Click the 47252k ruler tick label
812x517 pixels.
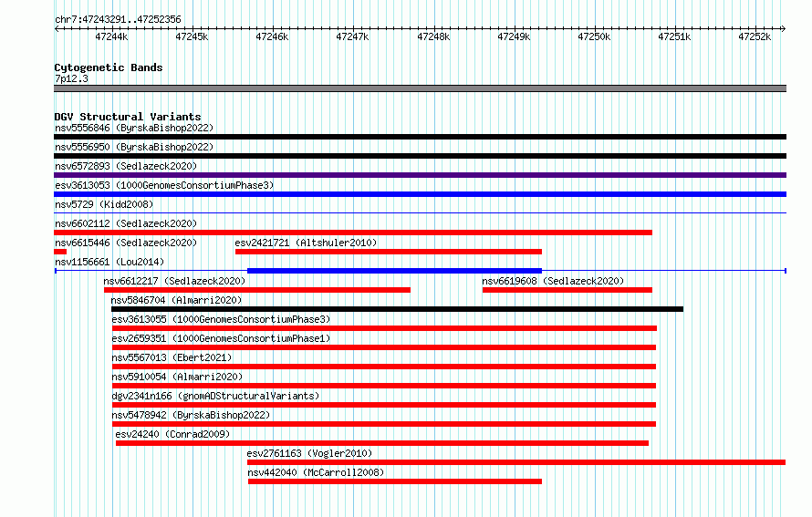click(x=755, y=36)
